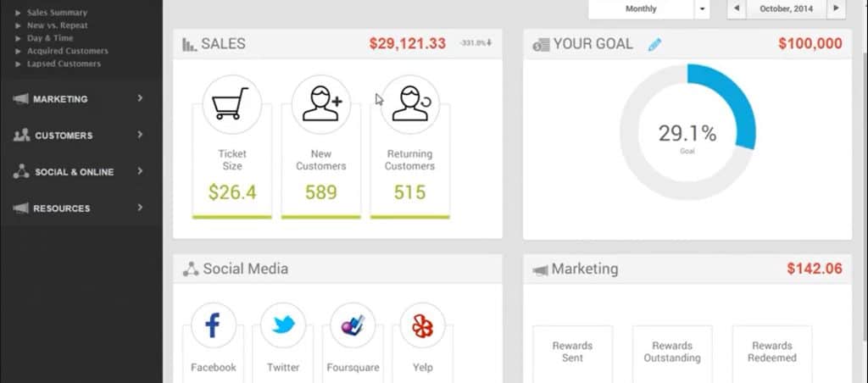Expand the Social & Online sidebar section
Viewport: 868px width, 383px height.
click(x=77, y=171)
